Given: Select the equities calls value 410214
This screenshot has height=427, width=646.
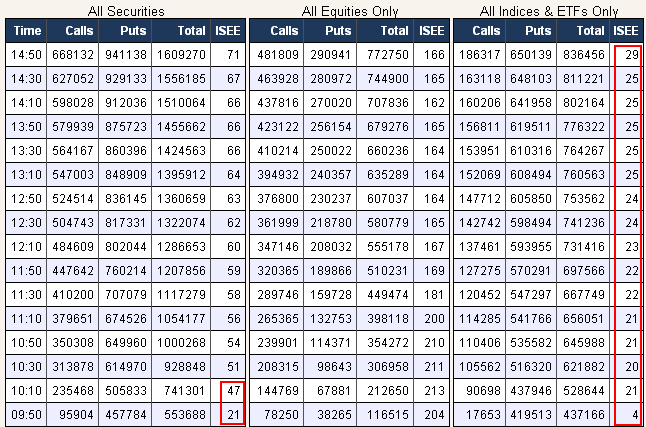Looking at the screenshot, I should point(276,150).
